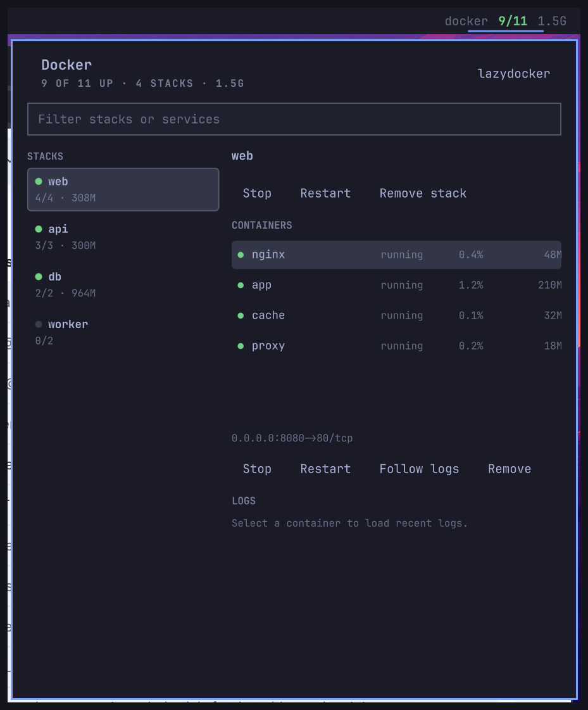Click the green dot of web stack
This screenshot has width=588, height=710.
[39, 182]
